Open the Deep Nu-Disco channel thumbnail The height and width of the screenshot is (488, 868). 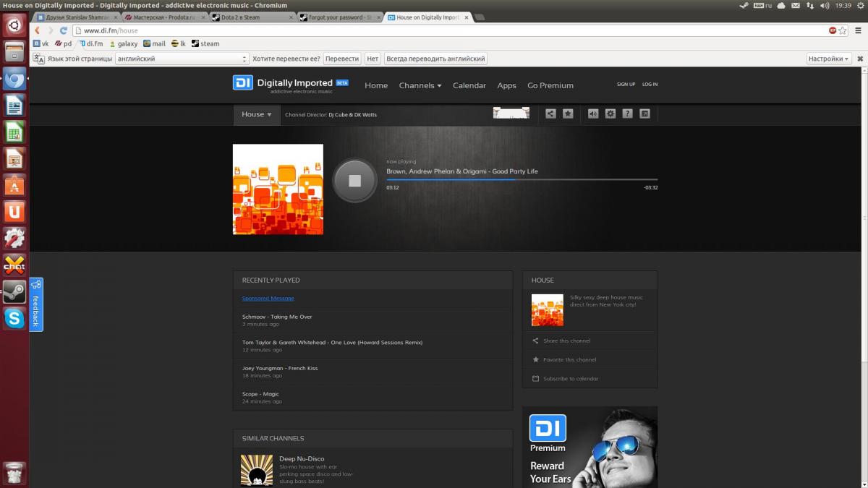(x=257, y=471)
